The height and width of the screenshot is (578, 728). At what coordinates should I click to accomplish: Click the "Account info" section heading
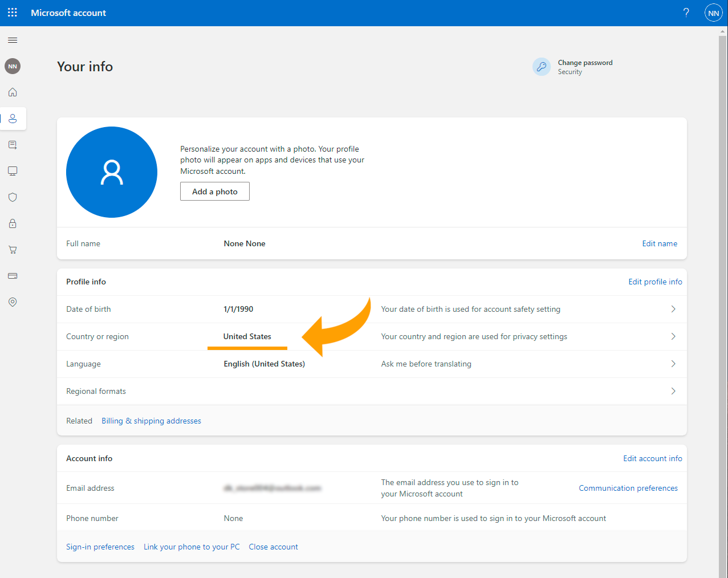pos(89,458)
